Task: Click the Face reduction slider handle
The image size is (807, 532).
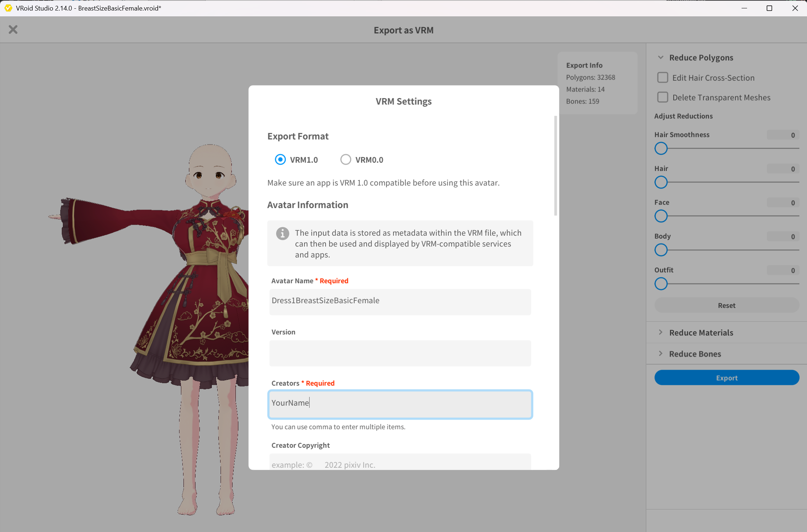Action: (x=661, y=216)
